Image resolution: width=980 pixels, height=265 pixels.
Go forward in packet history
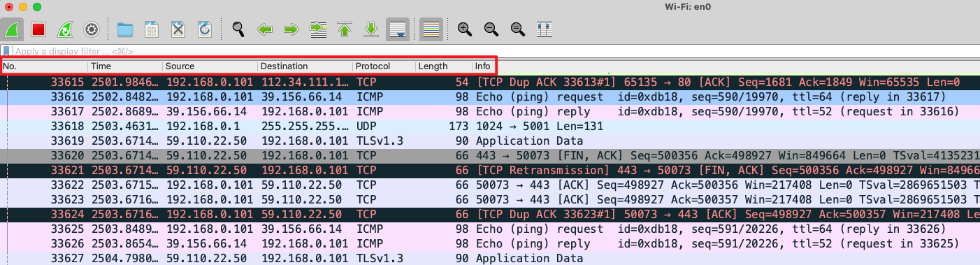tap(291, 29)
